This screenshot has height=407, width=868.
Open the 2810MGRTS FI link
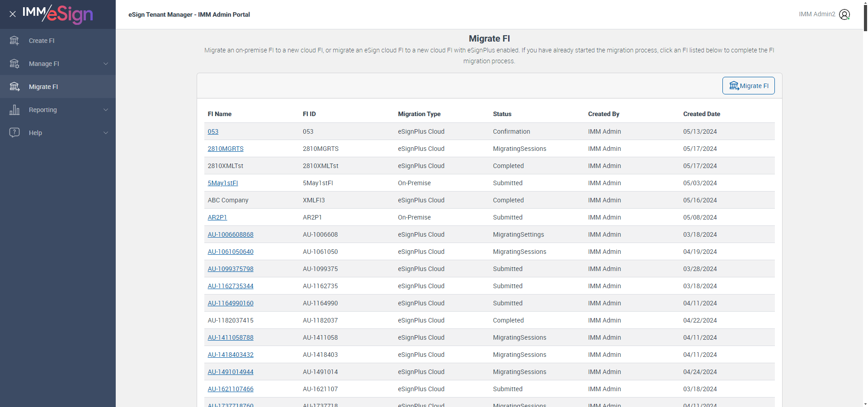coord(226,149)
